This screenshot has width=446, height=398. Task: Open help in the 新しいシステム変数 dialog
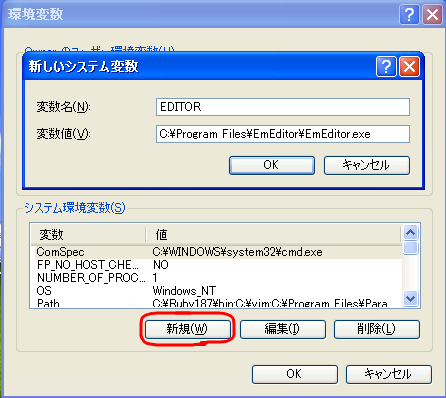point(386,66)
